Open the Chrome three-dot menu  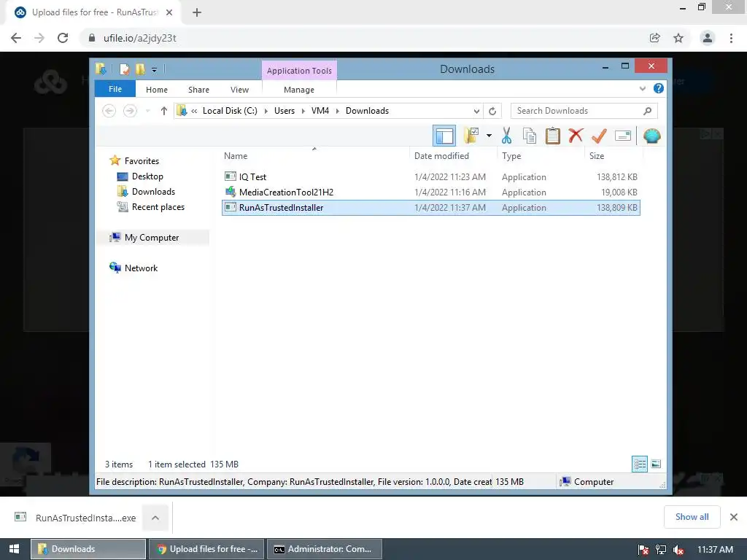pyautogui.click(x=731, y=38)
